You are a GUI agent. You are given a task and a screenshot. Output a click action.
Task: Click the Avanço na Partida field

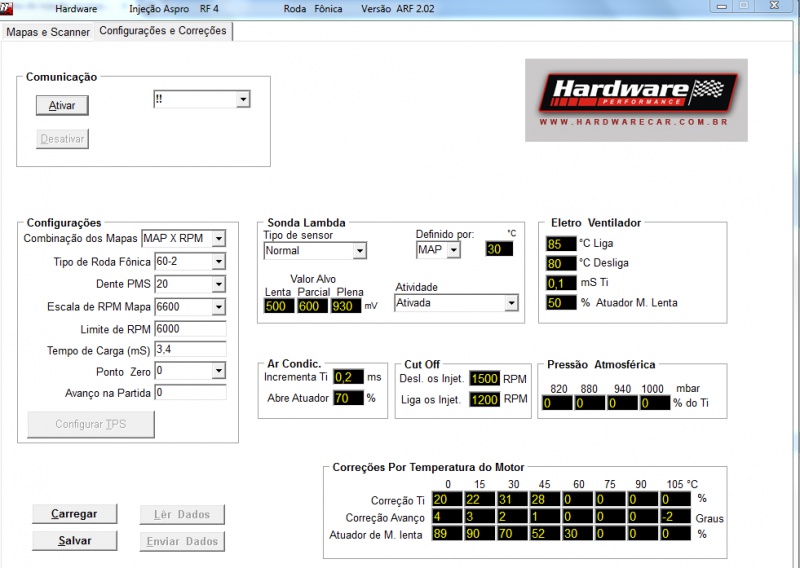pos(190,392)
